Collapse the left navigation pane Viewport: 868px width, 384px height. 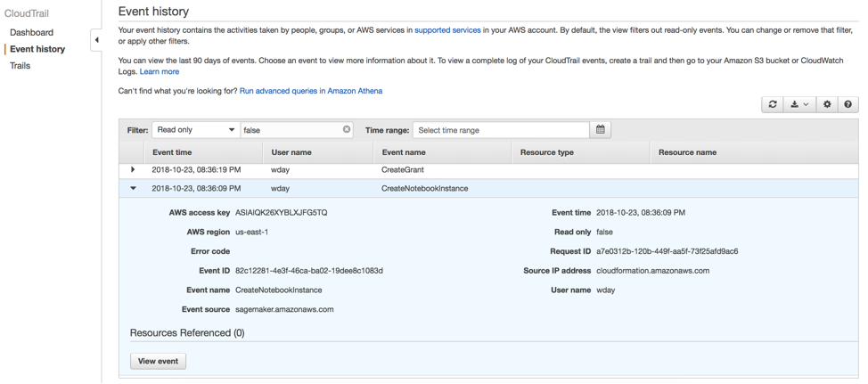point(96,40)
